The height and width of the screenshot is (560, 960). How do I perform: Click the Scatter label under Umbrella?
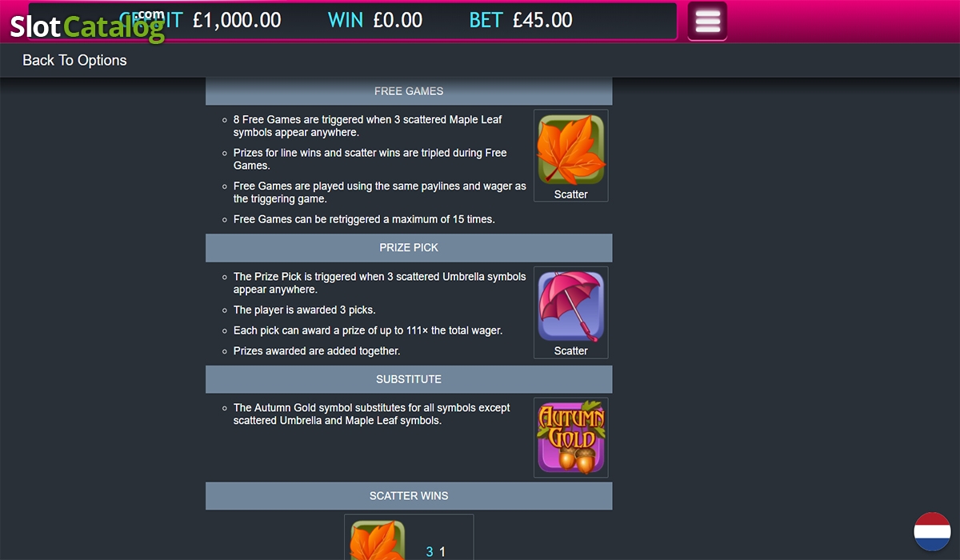coord(571,351)
